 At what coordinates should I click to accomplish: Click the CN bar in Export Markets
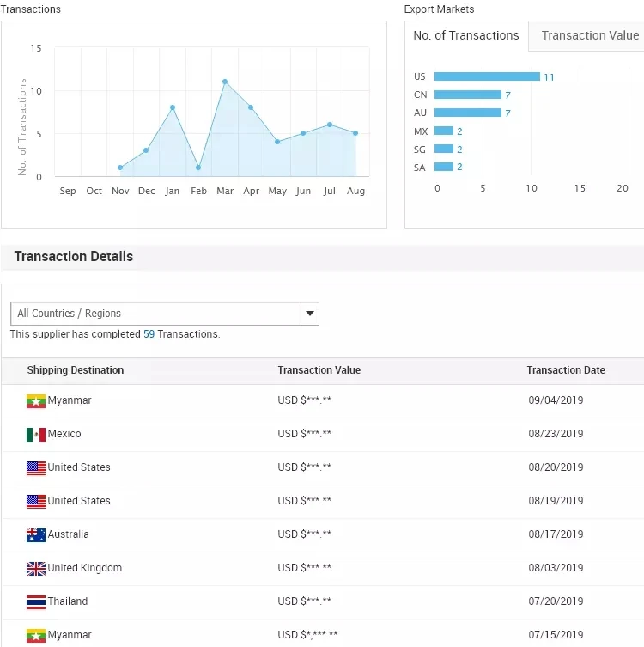click(x=468, y=95)
